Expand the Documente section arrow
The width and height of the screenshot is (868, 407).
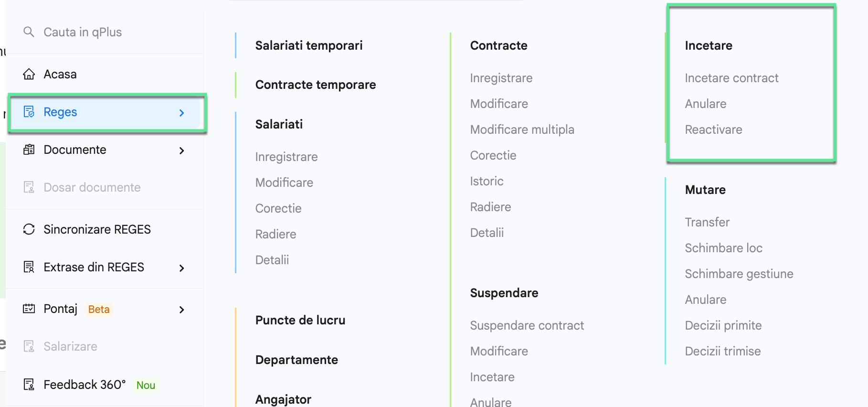181,150
